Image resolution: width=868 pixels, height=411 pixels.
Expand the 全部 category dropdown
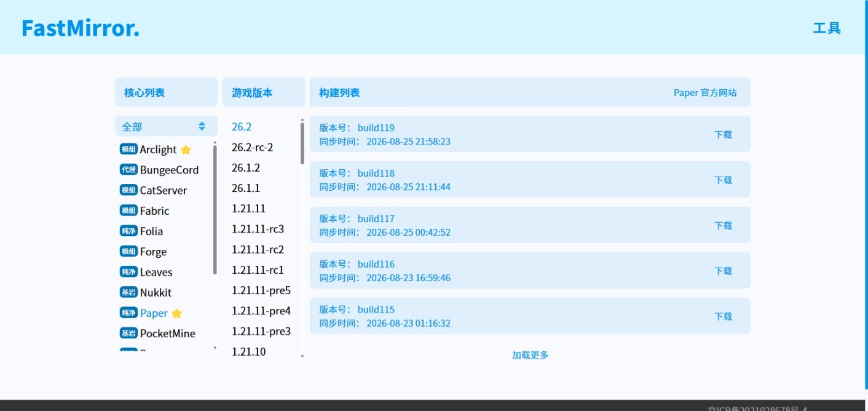tap(166, 126)
